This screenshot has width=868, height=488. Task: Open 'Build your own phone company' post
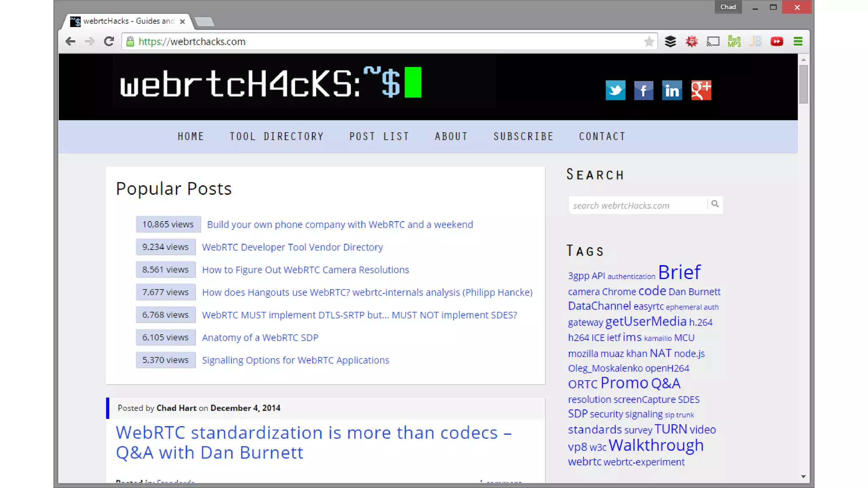[340, 225]
